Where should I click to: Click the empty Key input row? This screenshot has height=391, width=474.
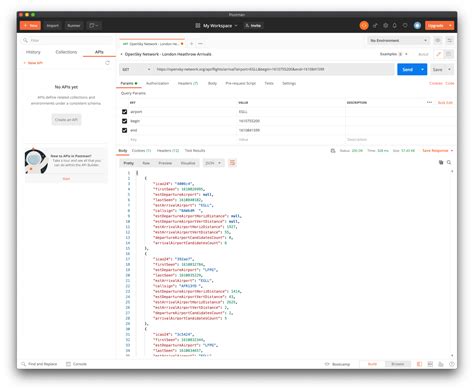(x=182, y=140)
